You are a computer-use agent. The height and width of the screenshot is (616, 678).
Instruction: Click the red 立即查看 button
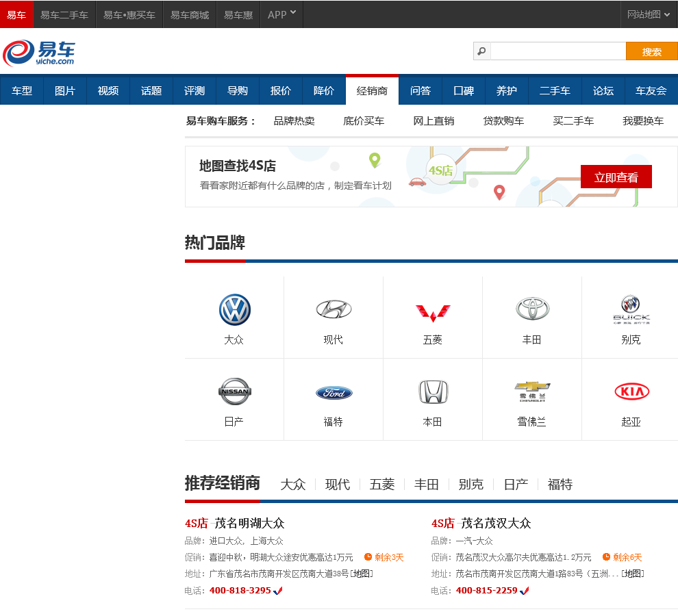(x=616, y=177)
